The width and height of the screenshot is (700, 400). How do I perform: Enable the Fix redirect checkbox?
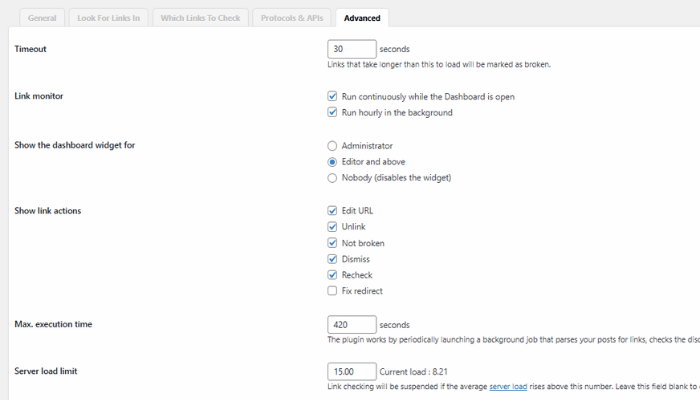(332, 291)
